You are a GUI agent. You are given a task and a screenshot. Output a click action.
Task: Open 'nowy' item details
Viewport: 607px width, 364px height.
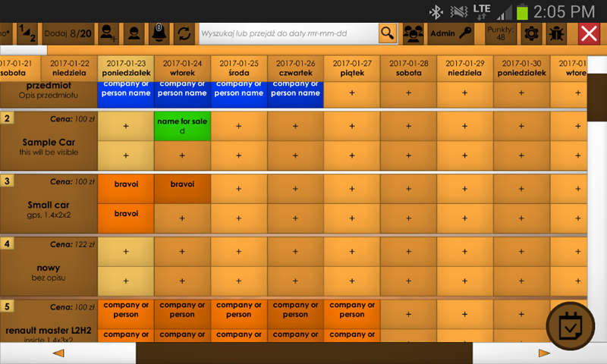49,266
